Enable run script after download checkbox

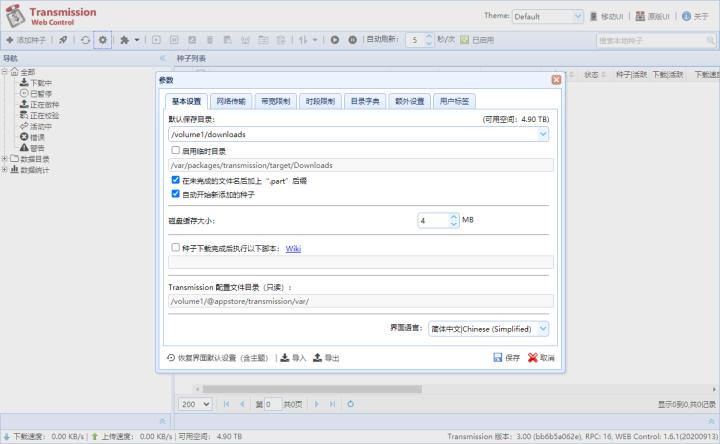[175, 247]
